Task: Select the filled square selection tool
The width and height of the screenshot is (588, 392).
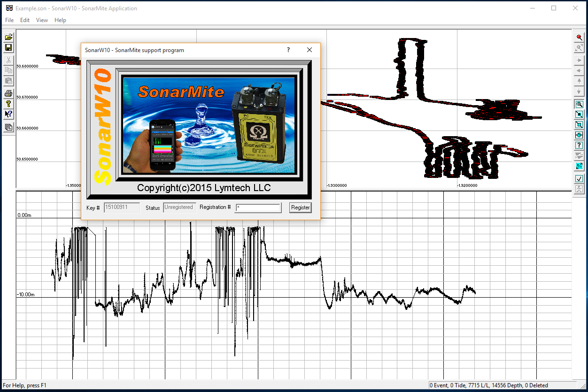Action: pyautogui.click(x=579, y=115)
